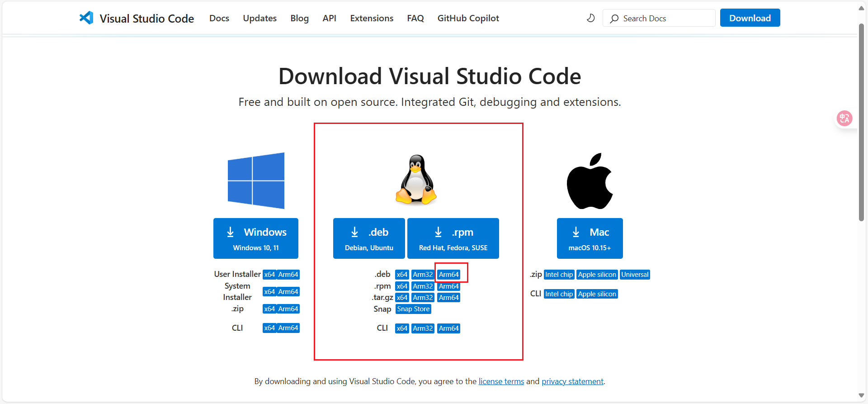Click the Windows 10, 11 download button
Screen dimensions: 868x404
pyautogui.click(x=256, y=238)
